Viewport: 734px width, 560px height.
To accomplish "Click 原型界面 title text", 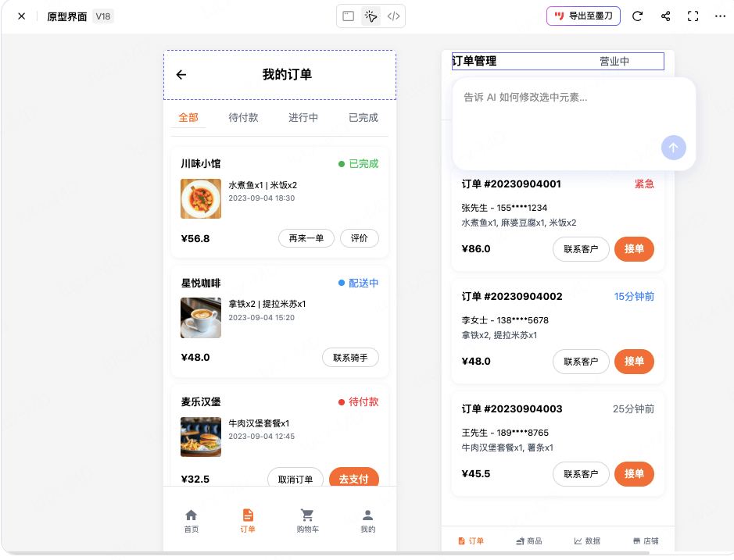I will point(67,17).
